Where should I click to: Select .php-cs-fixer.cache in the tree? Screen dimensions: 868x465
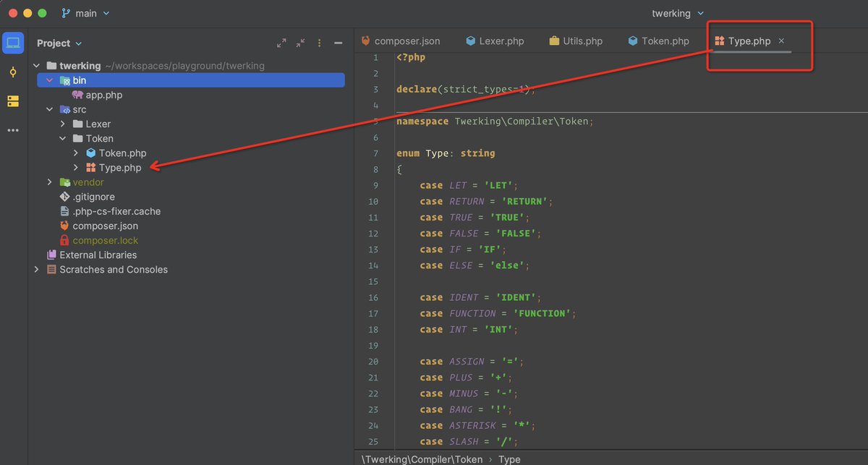pyautogui.click(x=116, y=211)
